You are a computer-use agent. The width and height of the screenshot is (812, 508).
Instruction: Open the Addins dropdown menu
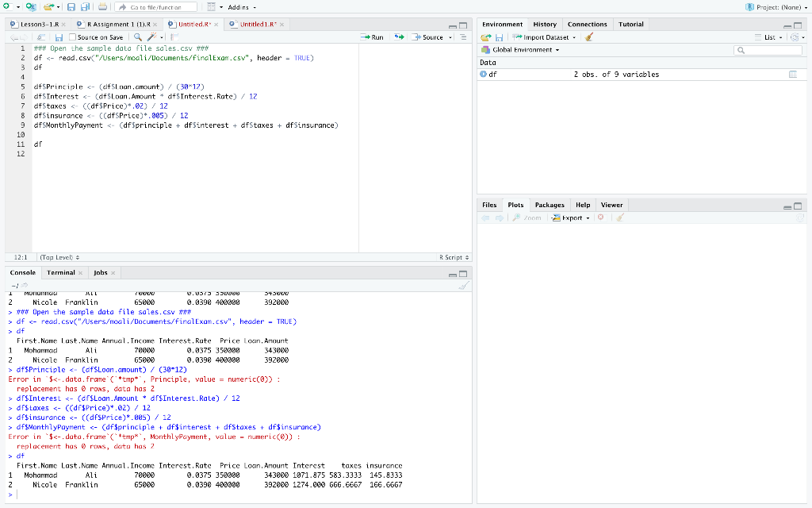click(240, 7)
